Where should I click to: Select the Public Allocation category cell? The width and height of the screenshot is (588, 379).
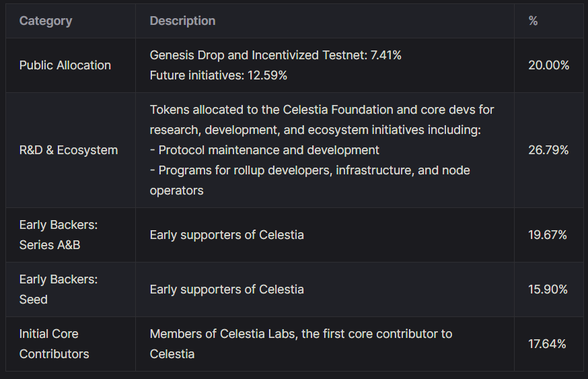coord(65,65)
